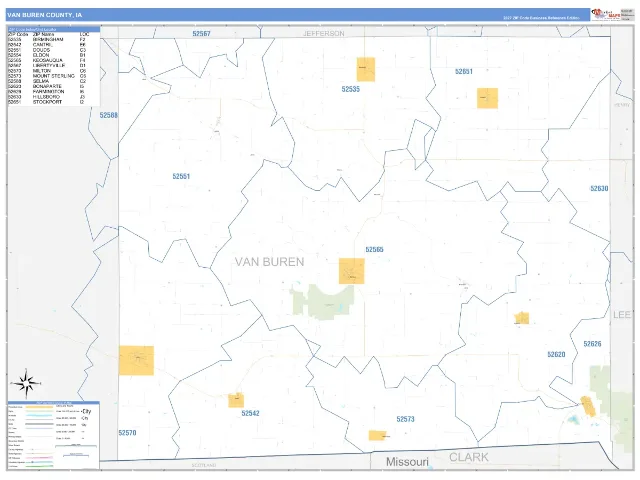Click the green park area south of Keosauqua
The width and height of the screenshot is (640, 480).
(324, 302)
